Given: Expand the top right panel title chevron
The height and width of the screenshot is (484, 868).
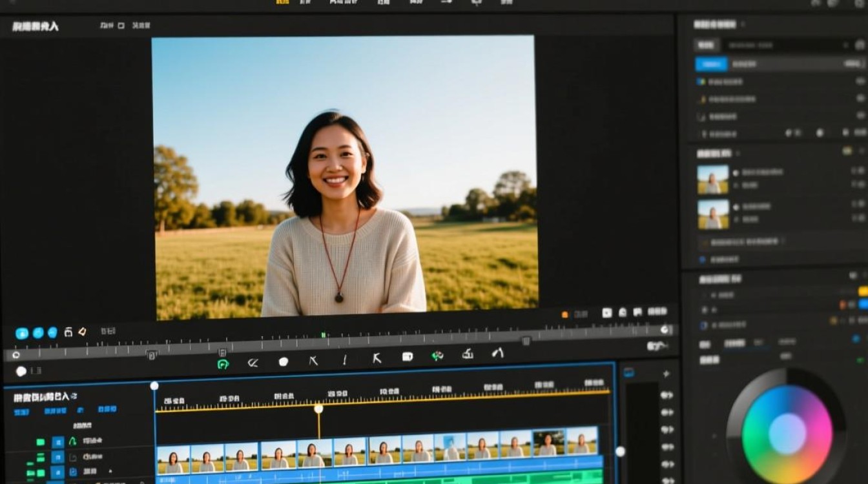Looking at the screenshot, I should pos(743,25).
